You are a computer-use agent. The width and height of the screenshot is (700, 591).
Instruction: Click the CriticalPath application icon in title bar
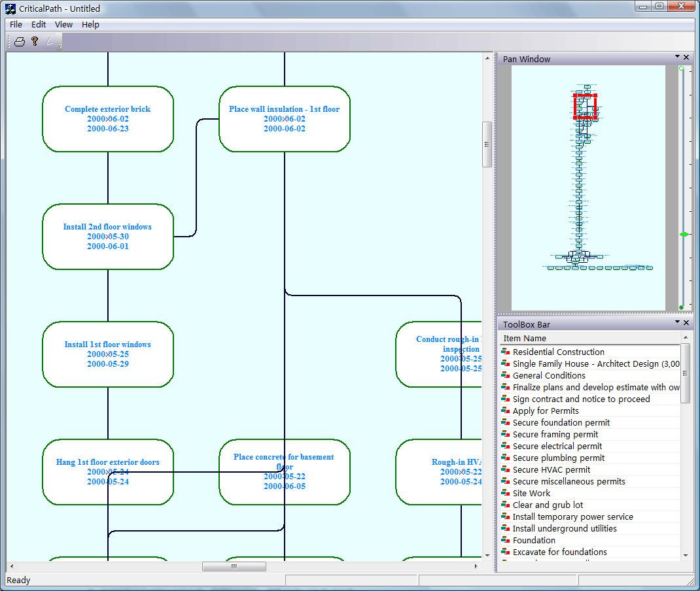(10, 8)
